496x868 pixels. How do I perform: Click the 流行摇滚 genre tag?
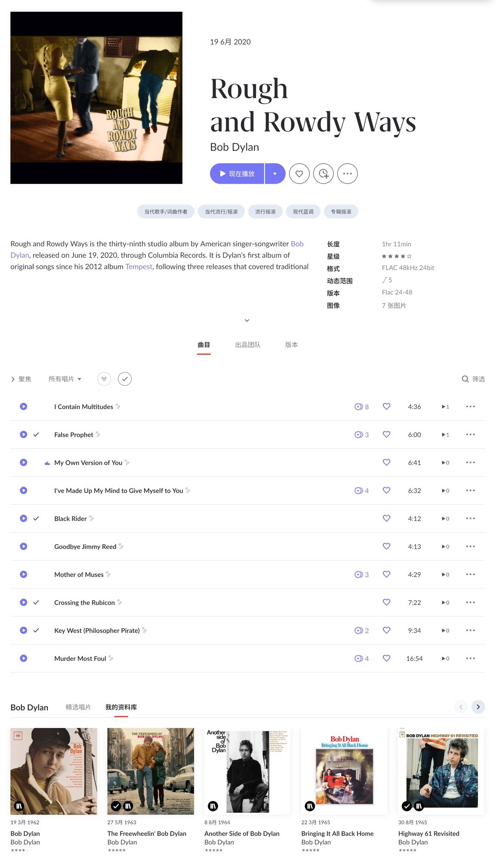tap(265, 211)
